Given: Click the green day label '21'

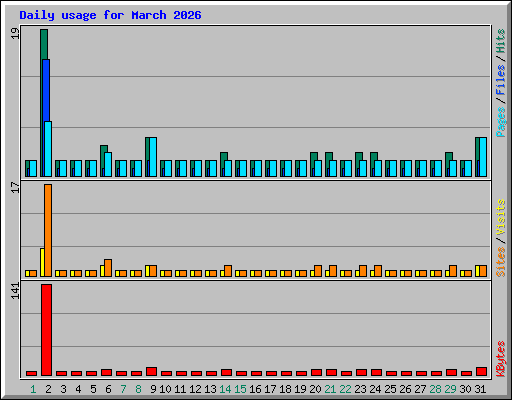Looking at the screenshot, I should click(x=330, y=389).
